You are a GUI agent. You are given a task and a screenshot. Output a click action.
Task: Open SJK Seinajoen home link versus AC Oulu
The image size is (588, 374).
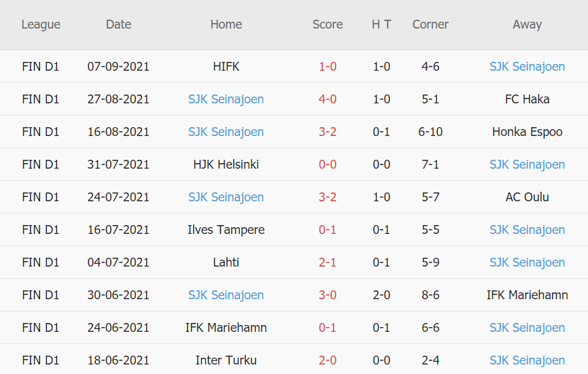click(226, 197)
